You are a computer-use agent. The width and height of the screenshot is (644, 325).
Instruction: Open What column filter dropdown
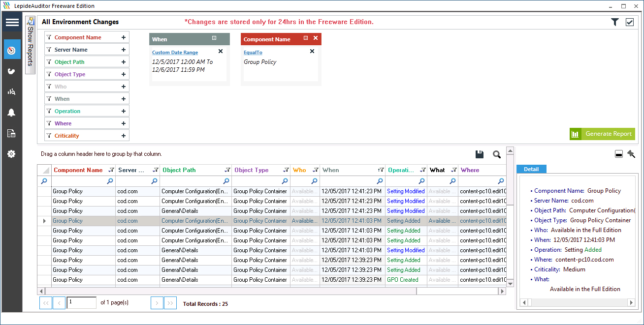(x=454, y=170)
